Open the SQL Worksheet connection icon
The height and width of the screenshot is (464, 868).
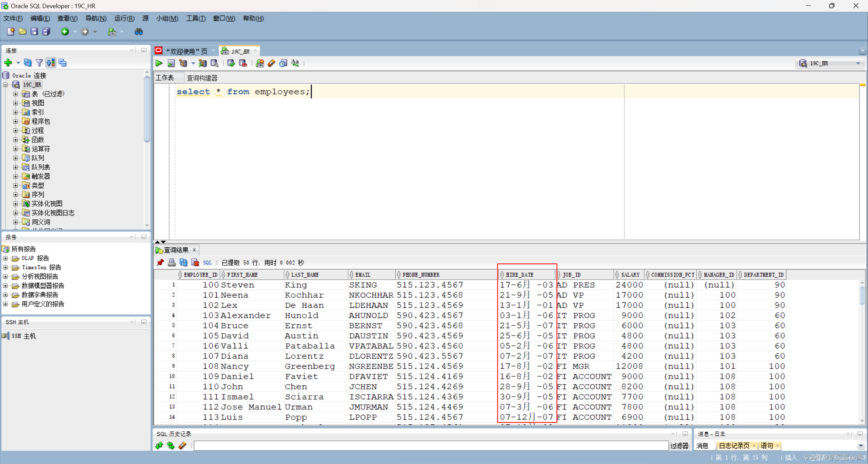point(112,32)
